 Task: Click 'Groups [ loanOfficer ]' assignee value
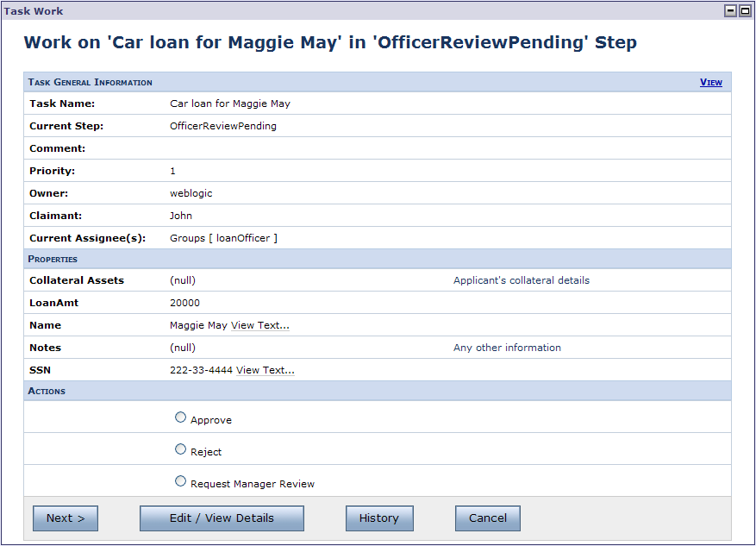pos(224,238)
